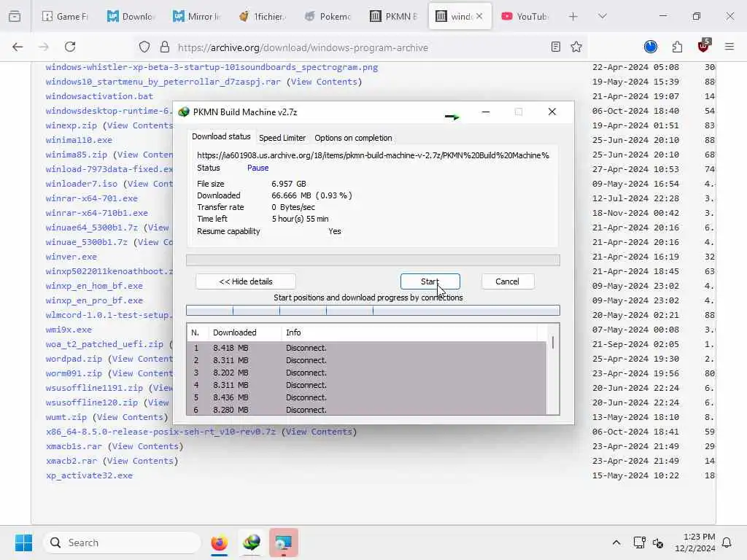Click the Hide details button
Viewport: 747px width, 560px height.
click(x=246, y=281)
